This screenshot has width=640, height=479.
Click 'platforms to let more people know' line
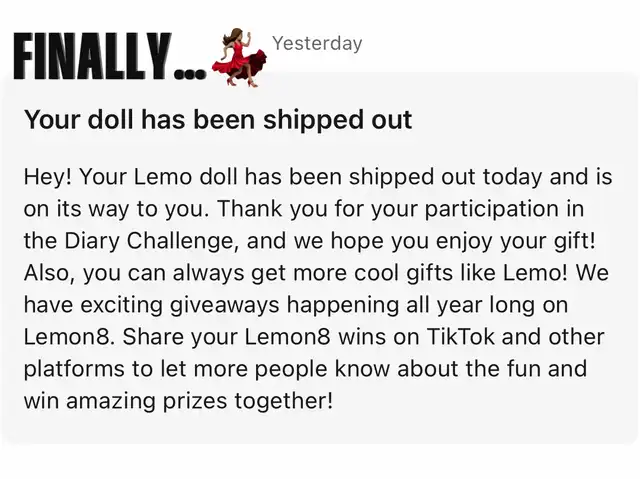pyautogui.click(x=207, y=369)
